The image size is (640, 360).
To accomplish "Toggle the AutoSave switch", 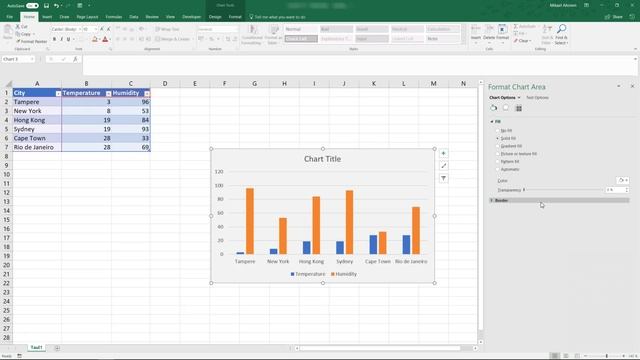I will point(32,6).
